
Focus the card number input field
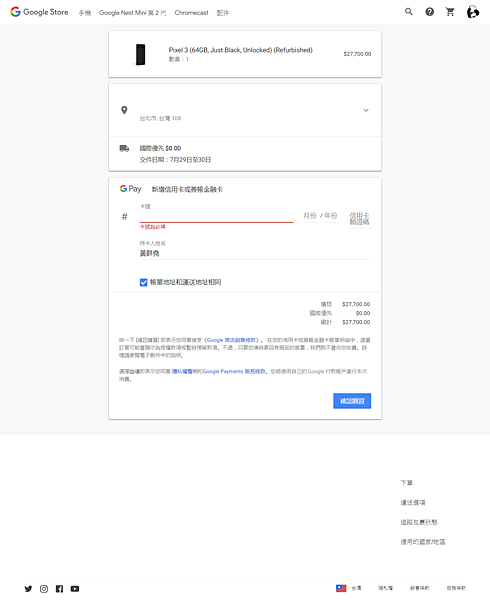pyautogui.click(x=217, y=216)
